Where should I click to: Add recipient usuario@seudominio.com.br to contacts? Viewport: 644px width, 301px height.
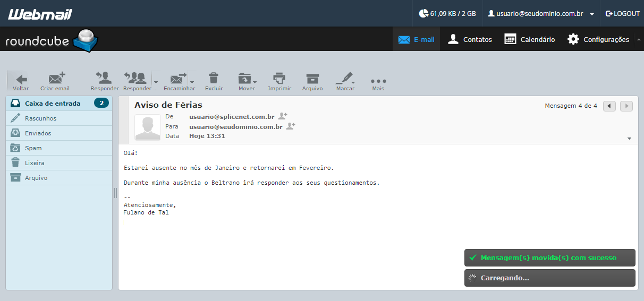click(x=291, y=126)
